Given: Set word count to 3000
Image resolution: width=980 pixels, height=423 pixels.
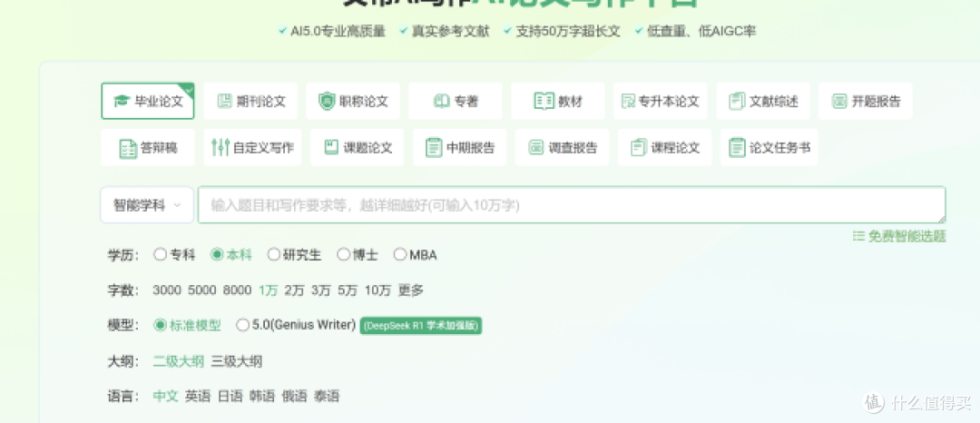Looking at the screenshot, I should coord(167,290).
